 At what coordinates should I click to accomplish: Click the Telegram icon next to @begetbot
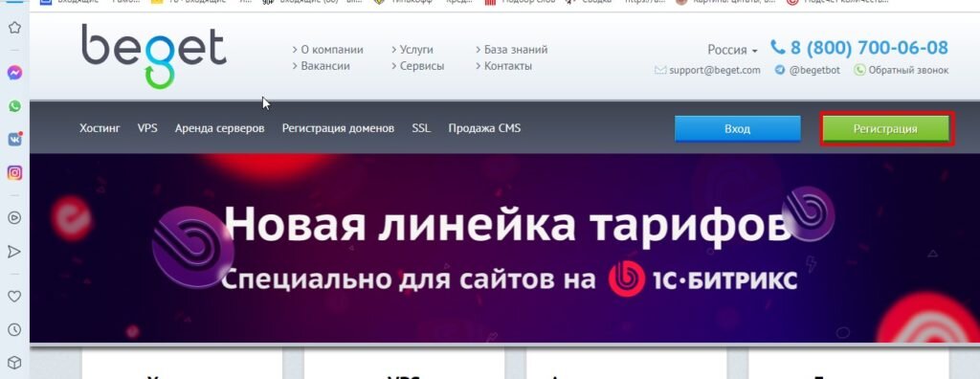tap(779, 70)
